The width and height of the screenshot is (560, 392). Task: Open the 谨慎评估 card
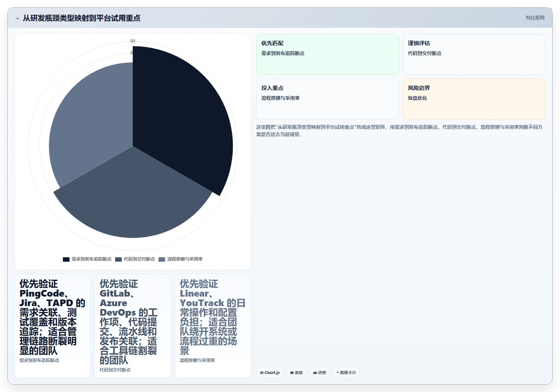[x=474, y=54]
